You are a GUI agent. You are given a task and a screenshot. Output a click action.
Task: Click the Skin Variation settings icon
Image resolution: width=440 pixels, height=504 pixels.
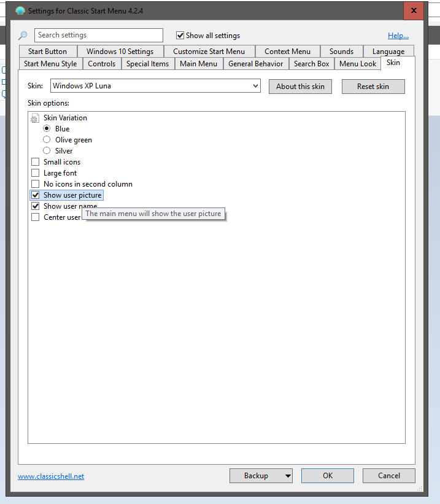[x=35, y=118]
